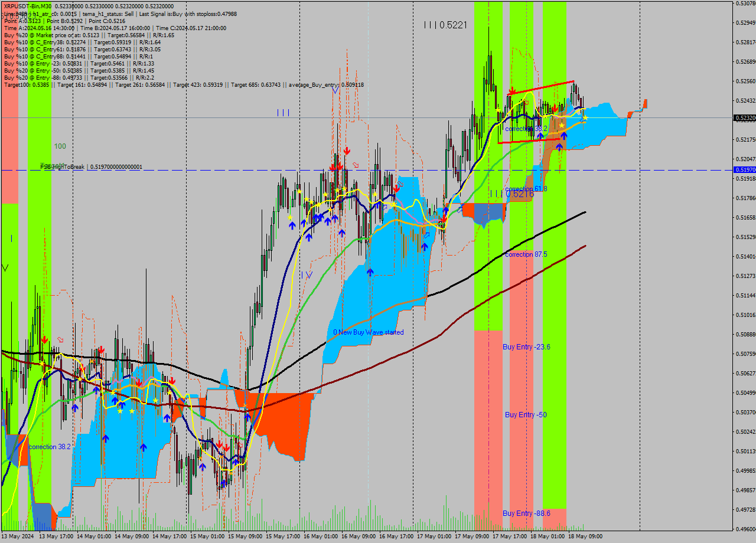Click price axis value 0.49985

click(x=747, y=471)
